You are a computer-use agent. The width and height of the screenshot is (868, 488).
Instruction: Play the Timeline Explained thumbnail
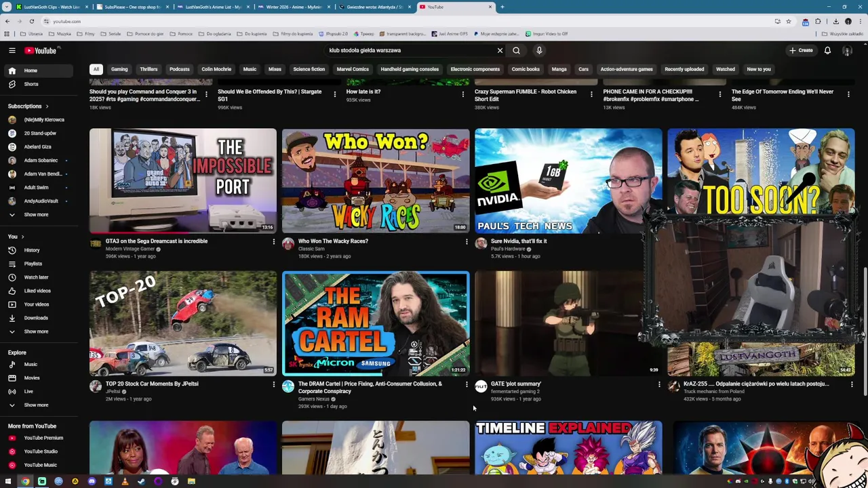pyautogui.click(x=568, y=447)
